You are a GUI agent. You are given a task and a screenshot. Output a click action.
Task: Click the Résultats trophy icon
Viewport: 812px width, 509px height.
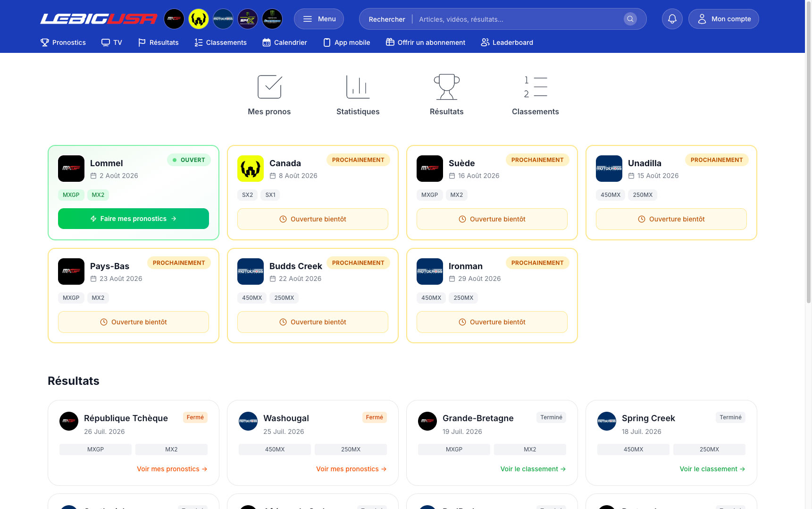point(447,87)
